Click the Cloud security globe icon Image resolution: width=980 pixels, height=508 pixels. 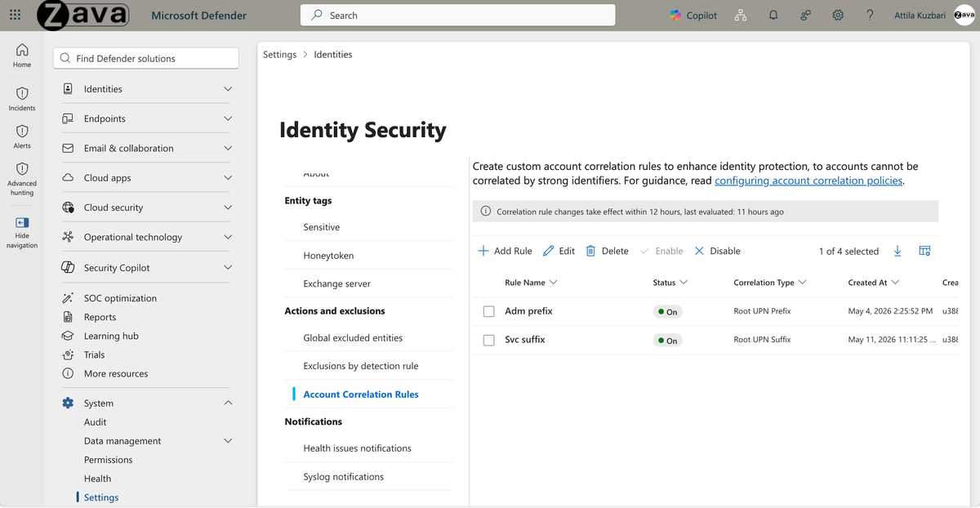coord(69,207)
